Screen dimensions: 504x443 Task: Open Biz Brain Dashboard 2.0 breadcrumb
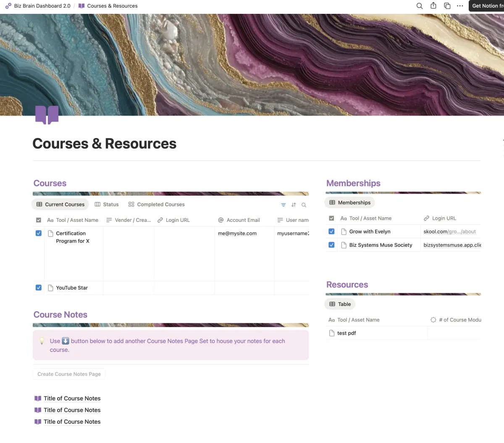coord(42,6)
